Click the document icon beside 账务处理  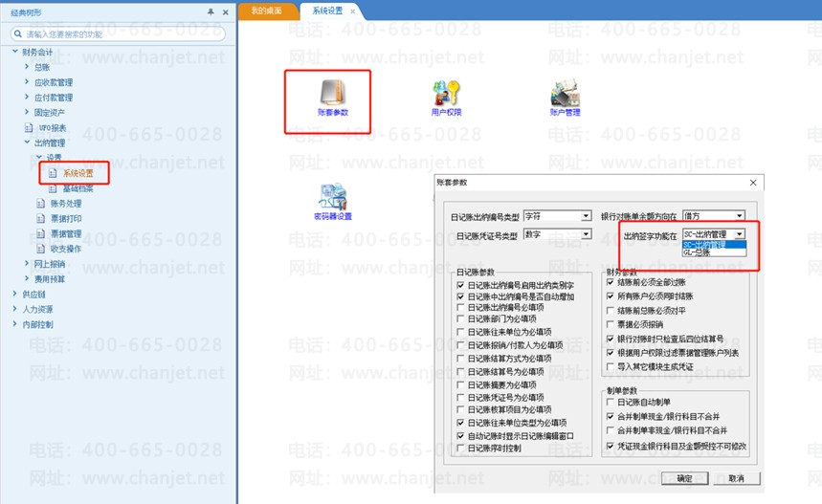tap(40, 204)
